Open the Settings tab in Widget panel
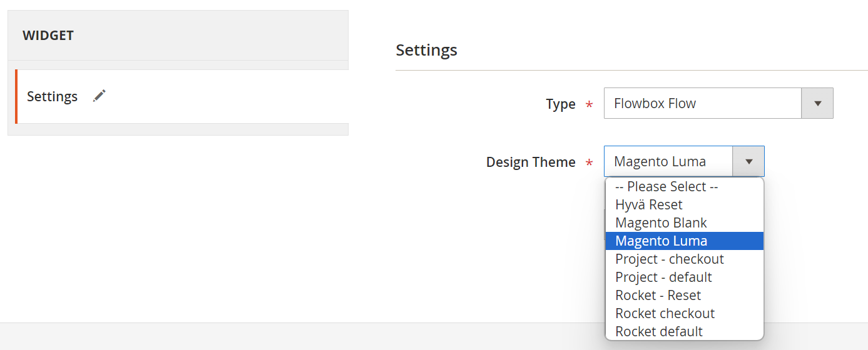Image resolution: width=868 pixels, height=350 pixels. pos(53,97)
